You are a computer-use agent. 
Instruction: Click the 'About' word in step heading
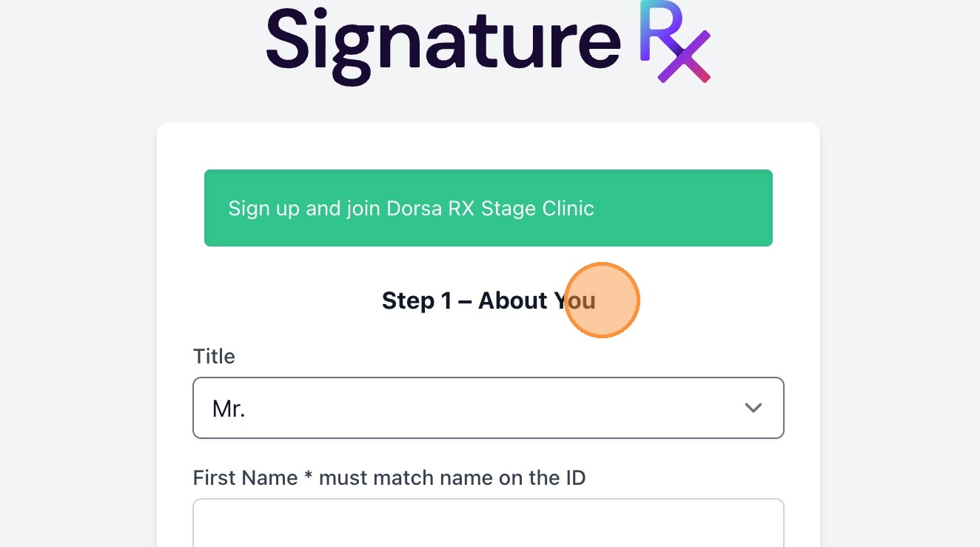(x=511, y=301)
